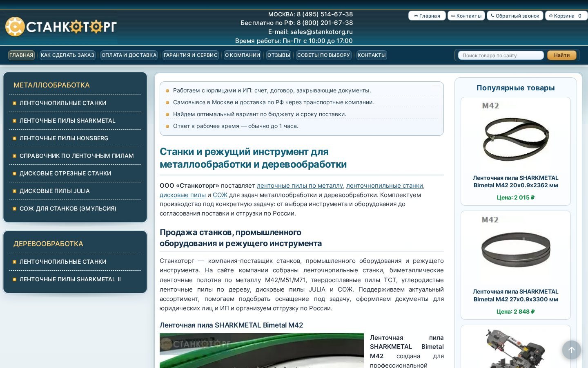This screenshot has height=368, width=588.
Task: Open the Корзина cart
Action: coord(566,16)
